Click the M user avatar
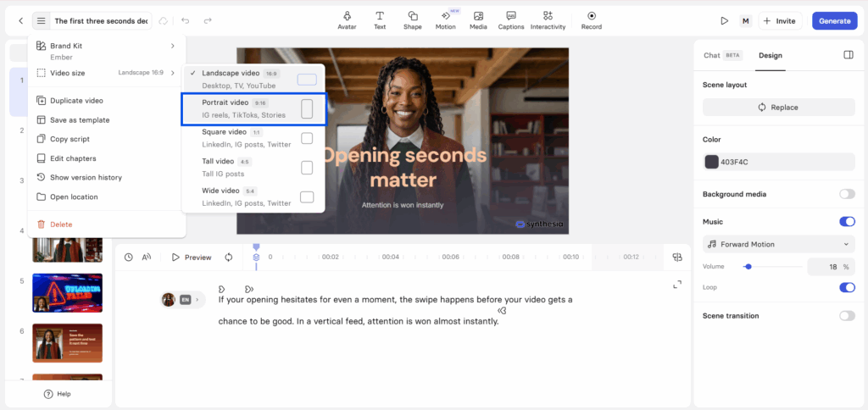 tap(746, 21)
